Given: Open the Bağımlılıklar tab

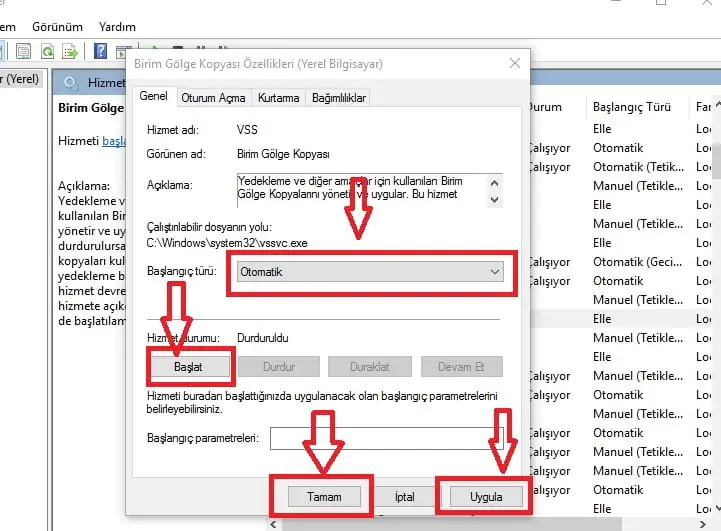Looking at the screenshot, I should click(x=339, y=98).
